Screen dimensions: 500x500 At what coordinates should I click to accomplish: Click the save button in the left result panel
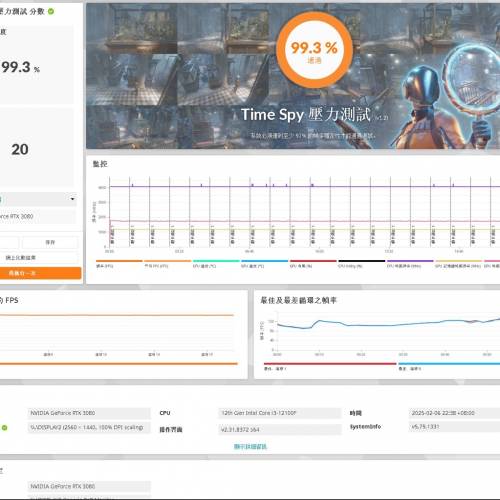[50, 242]
